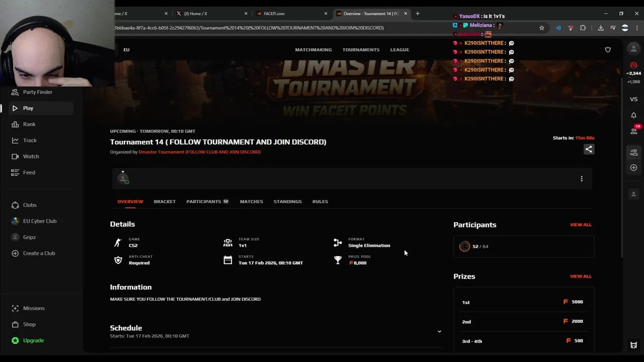The height and width of the screenshot is (362, 644).
Task: Click the 2nd place prize row
Action: click(x=524, y=321)
